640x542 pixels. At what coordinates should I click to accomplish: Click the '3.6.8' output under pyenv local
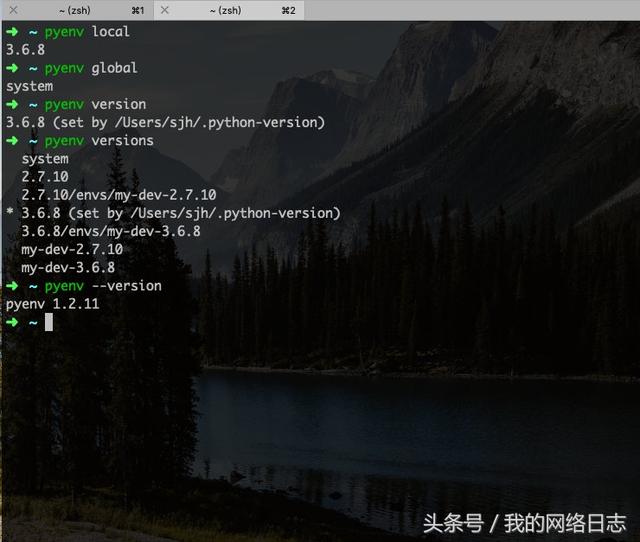[25, 50]
